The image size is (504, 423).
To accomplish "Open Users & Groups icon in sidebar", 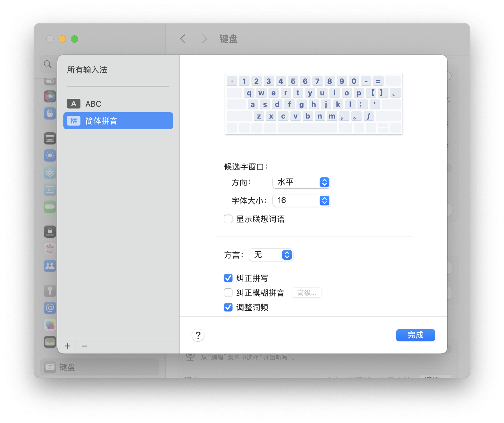I will click(50, 266).
